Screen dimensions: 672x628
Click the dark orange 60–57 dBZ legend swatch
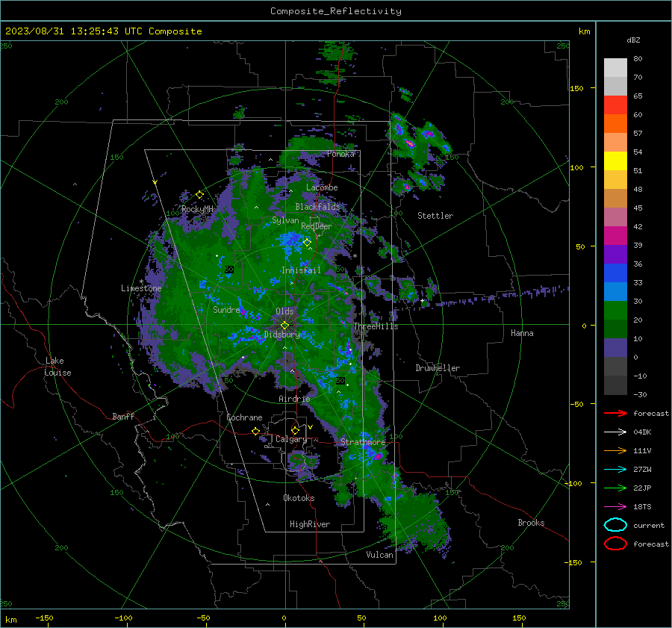coord(615,123)
